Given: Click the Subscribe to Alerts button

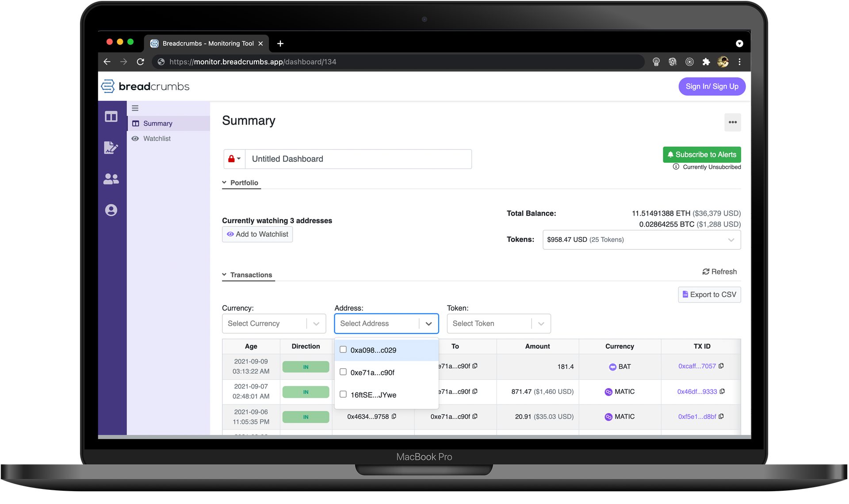Looking at the screenshot, I should (x=702, y=155).
